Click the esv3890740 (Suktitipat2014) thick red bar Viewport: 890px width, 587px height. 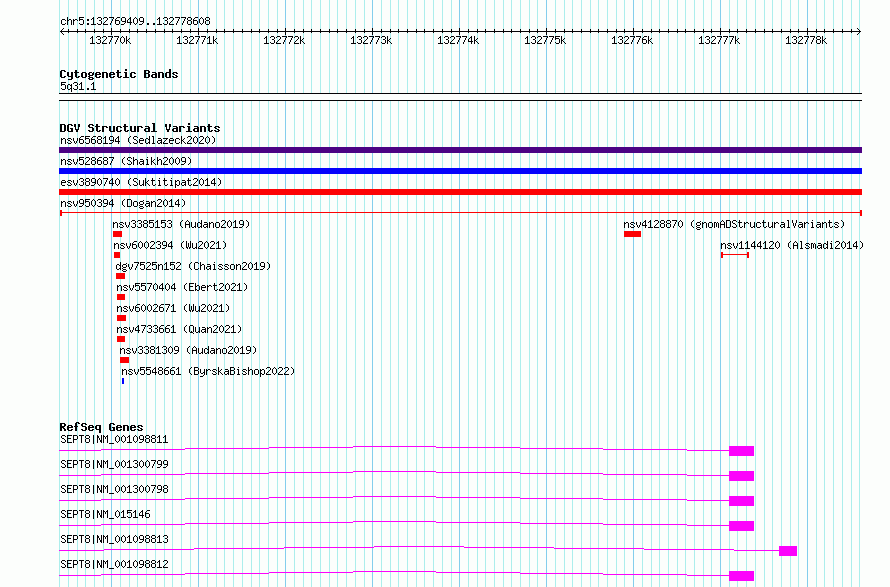tap(460, 192)
